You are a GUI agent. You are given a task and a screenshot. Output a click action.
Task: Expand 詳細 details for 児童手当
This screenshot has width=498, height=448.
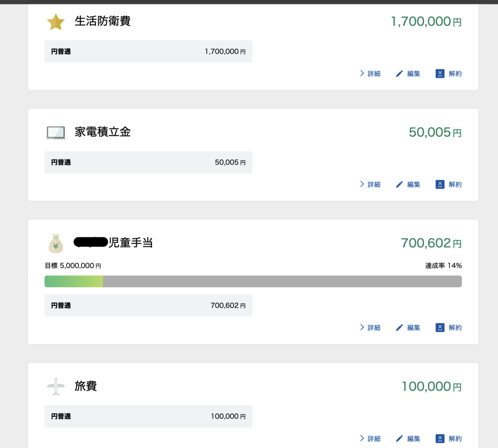click(370, 327)
